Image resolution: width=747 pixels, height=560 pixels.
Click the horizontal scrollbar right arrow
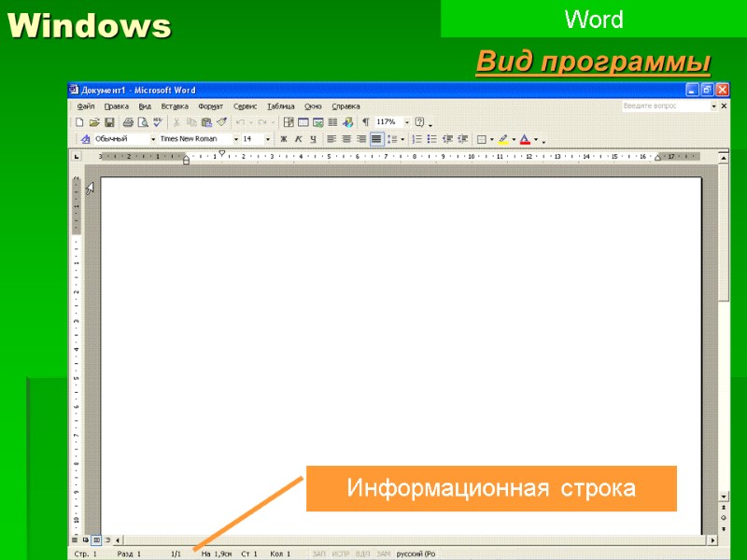click(712, 540)
